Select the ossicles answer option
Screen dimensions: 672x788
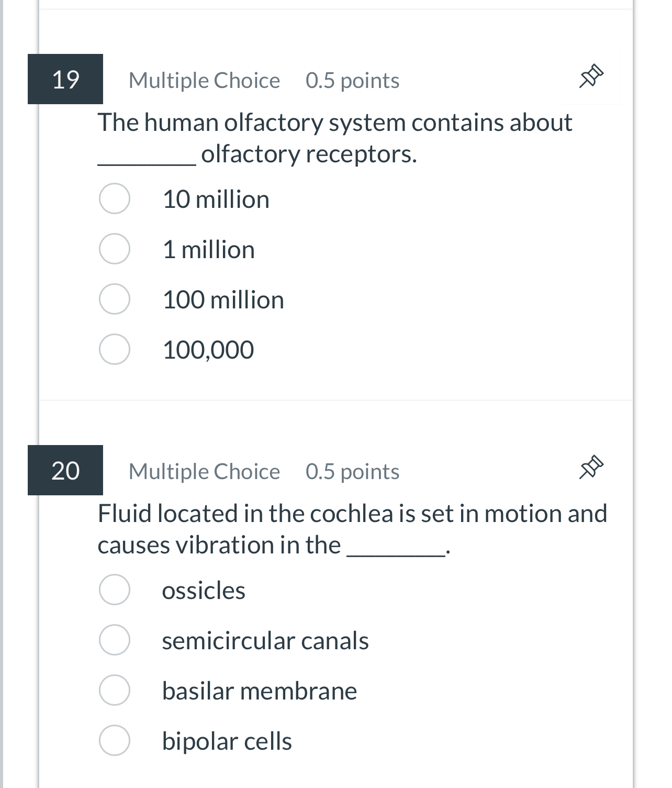tap(114, 590)
